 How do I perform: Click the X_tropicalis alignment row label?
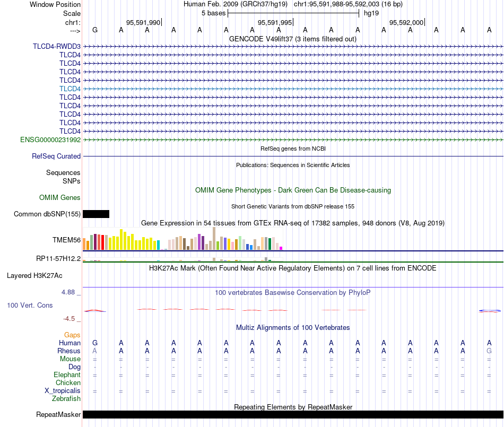[x=63, y=391]
